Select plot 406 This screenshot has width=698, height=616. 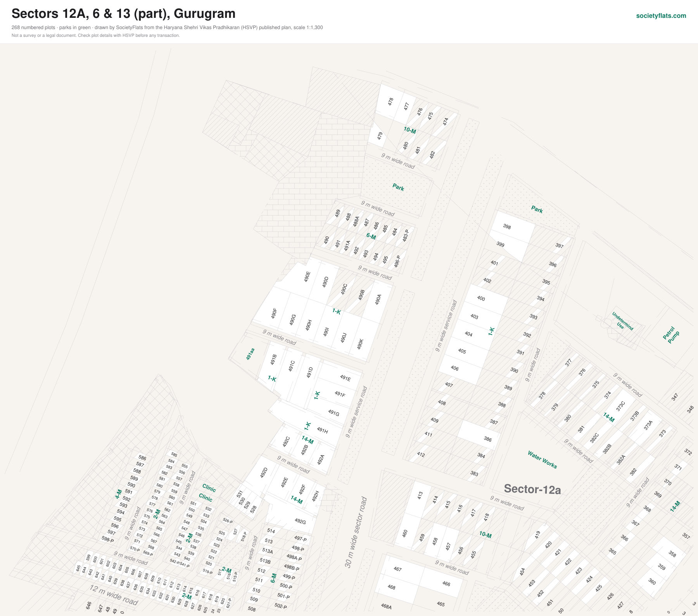click(454, 368)
